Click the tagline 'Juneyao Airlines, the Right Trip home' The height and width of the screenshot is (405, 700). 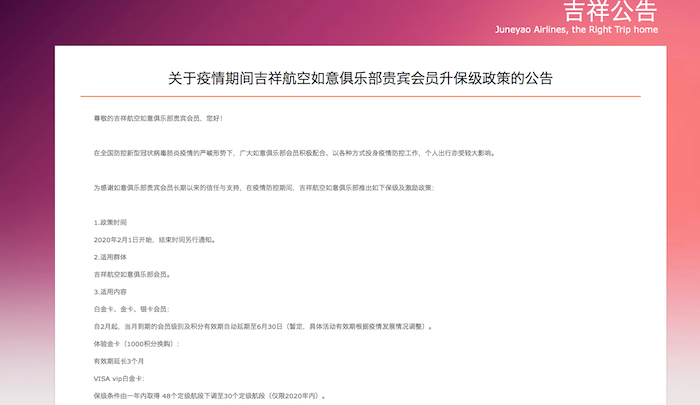tap(576, 30)
